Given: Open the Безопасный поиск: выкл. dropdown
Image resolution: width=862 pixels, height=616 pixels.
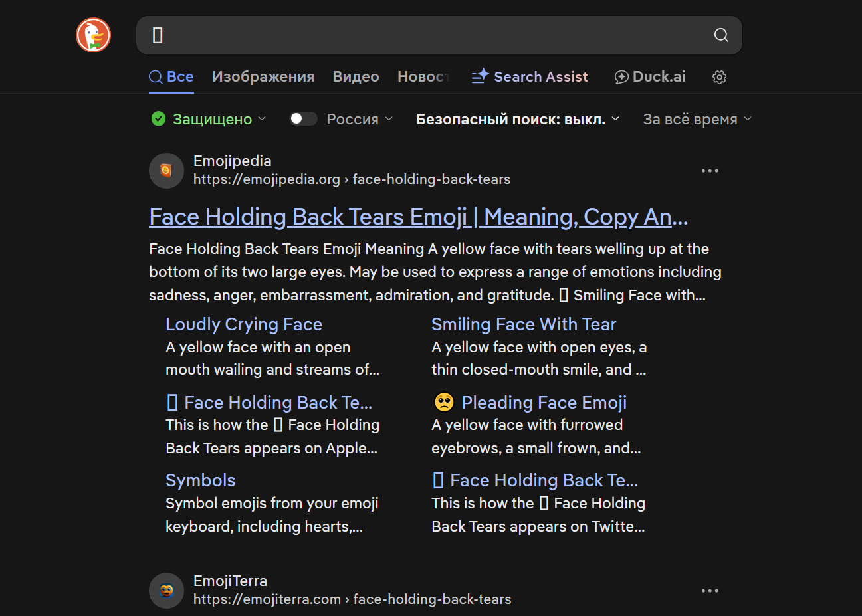Looking at the screenshot, I should click(518, 119).
